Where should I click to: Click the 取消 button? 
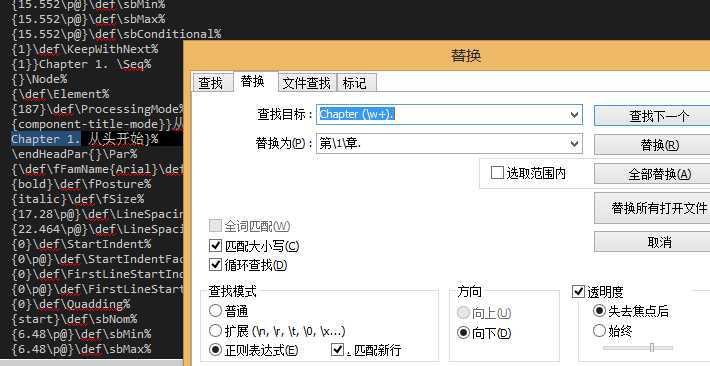point(652,242)
